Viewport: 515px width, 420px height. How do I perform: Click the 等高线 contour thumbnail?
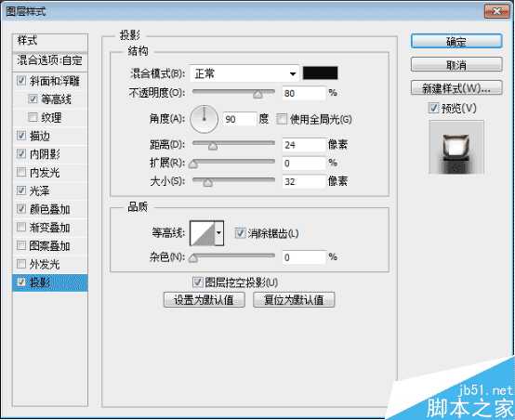point(203,233)
